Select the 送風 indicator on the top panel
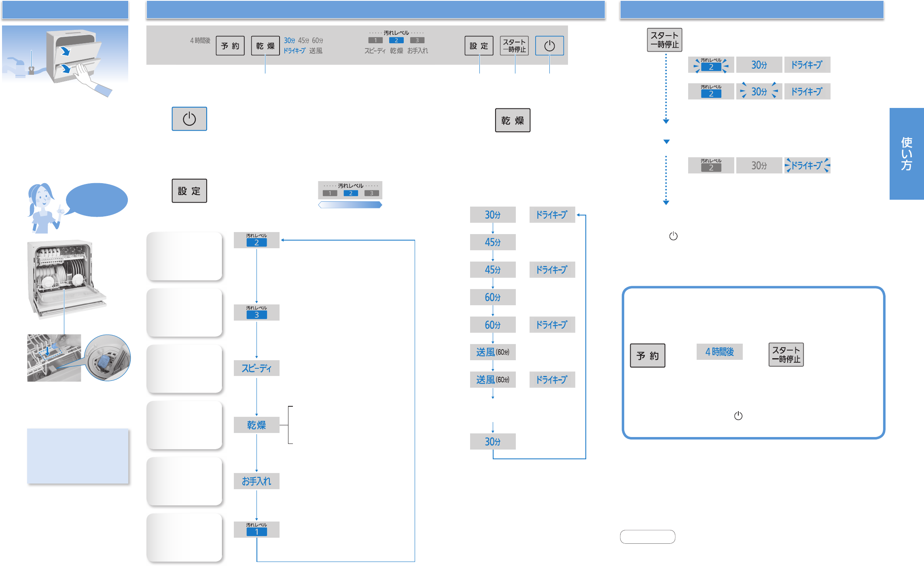 point(316,51)
